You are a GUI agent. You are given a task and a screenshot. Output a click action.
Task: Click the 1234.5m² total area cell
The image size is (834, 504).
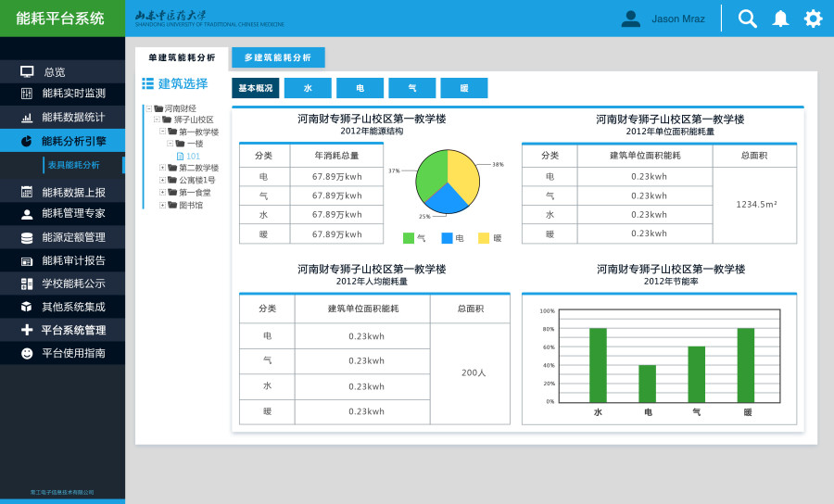[756, 205]
